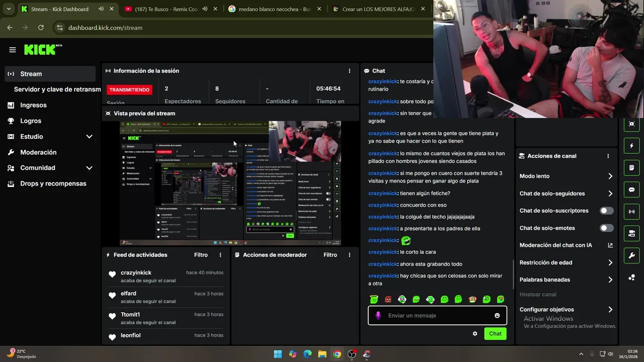Open Moderación del chat con IA link
This screenshot has width=644, height=362.
pyautogui.click(x=566, y=245)
